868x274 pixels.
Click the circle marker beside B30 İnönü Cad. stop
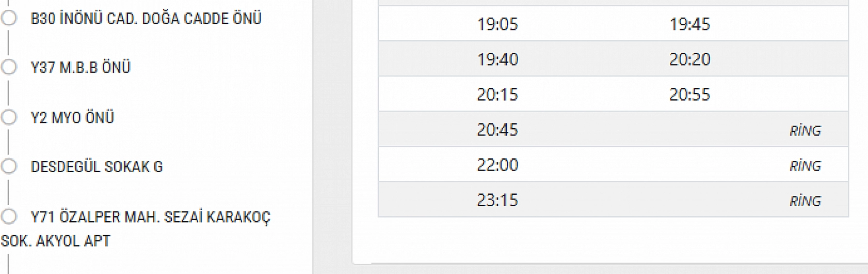tap(9, 19)
